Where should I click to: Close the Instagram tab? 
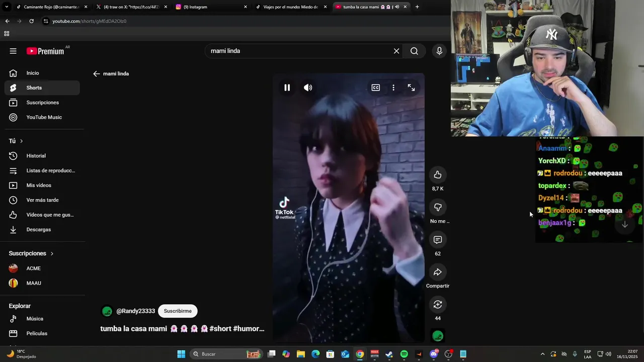pyautogui.click(x=246, y=7)
